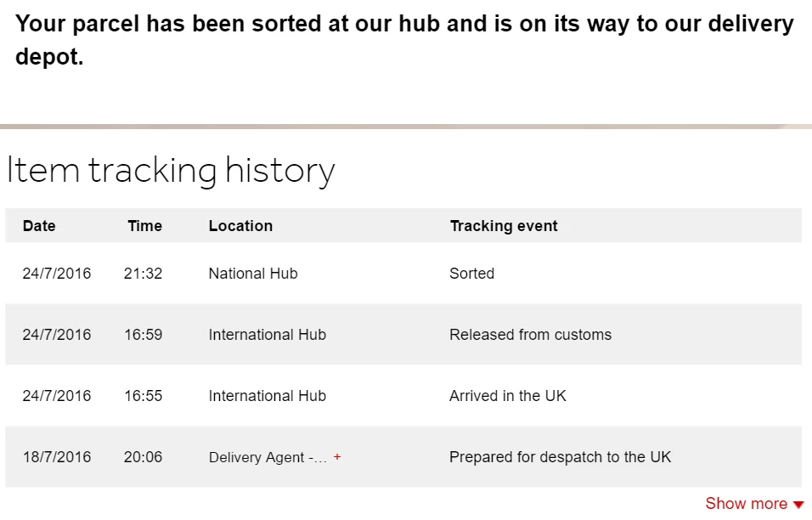812x520 pixels.
Task: Click the truncated Delivery Agent location text
Action: [x=268, y=457]
